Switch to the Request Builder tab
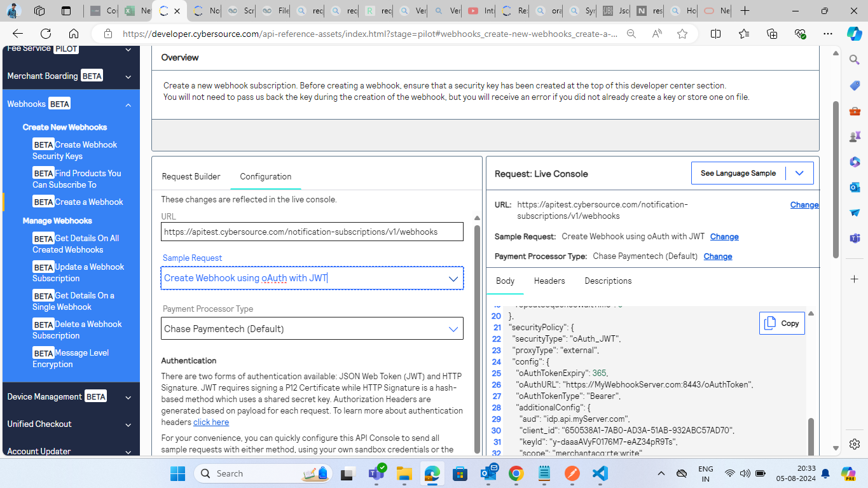 point(191,176)
